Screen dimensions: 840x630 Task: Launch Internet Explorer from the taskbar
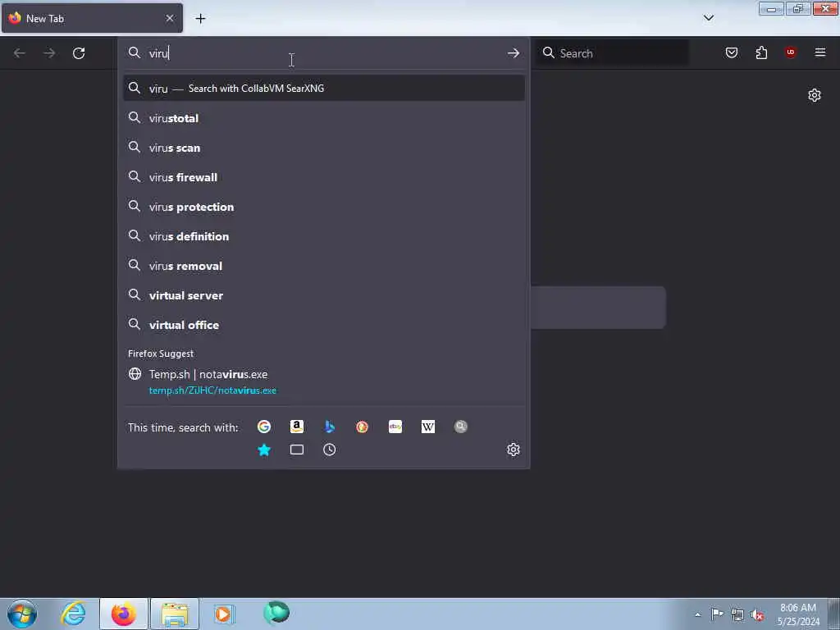[x=73, y=614]
